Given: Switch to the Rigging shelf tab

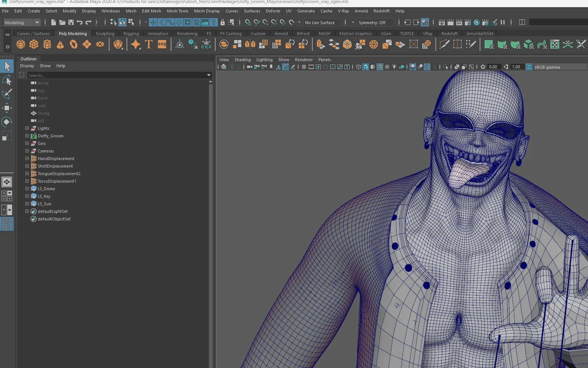Looking at the screenshot, I should coord(131,33).
